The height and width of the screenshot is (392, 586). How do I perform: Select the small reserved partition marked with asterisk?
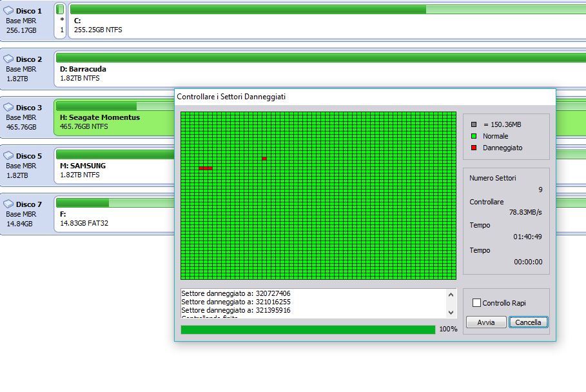click(60, 21)
